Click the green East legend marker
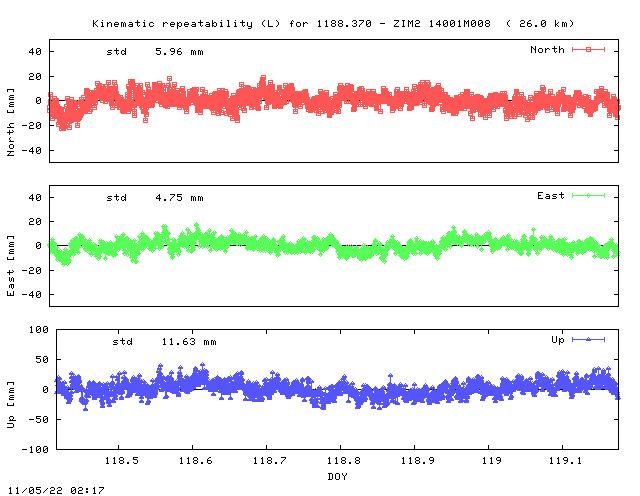Viewport: 640px width, 496px height. (588, 196)
